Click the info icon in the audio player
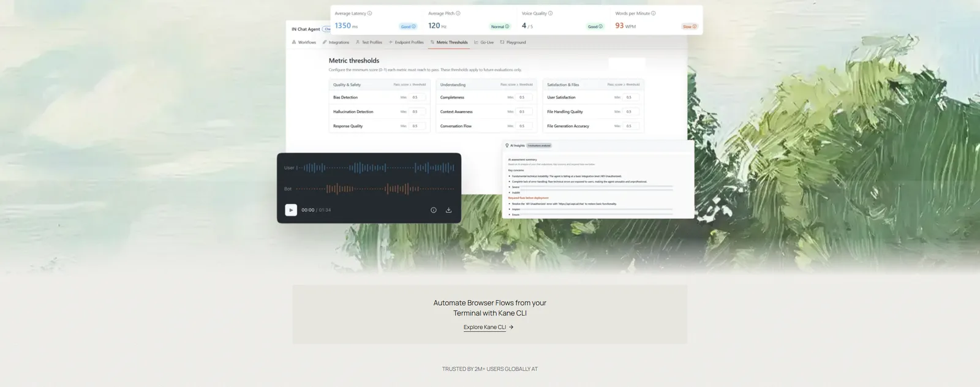The image size is (980, 387). point(434,210)
